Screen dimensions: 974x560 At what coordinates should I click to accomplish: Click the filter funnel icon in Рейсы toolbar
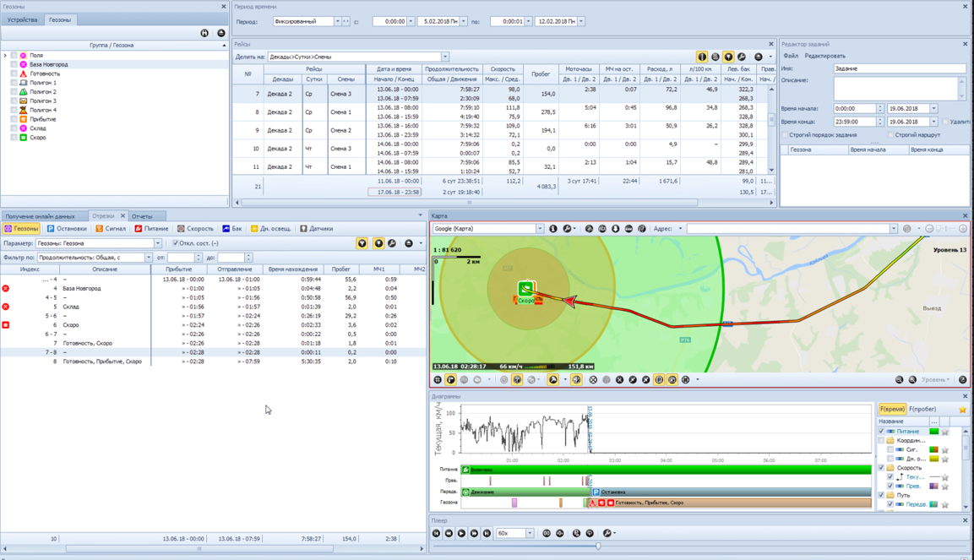[x=729, y=57]
